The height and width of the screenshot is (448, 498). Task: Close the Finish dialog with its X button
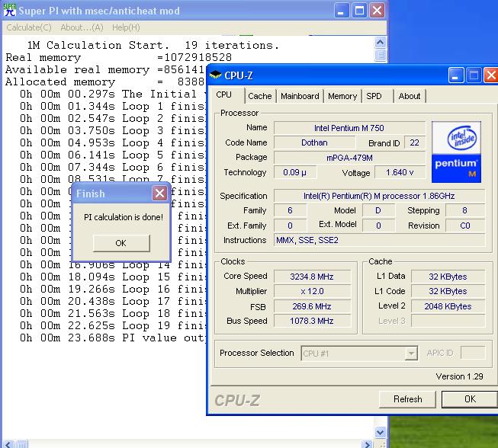click(159, 193)
